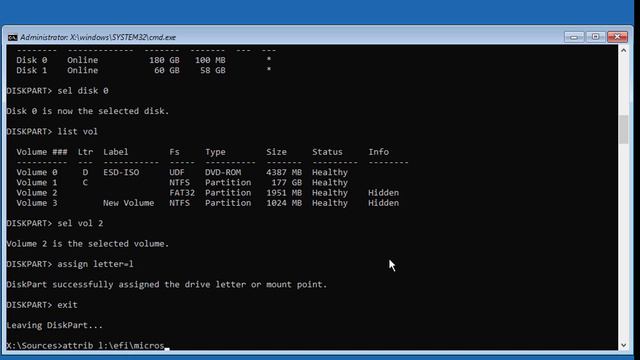Screen dimensions: 640x360
Task: Click the 'assign letter=l' command text
Action: pyautogui.click(x=96, y=264)
